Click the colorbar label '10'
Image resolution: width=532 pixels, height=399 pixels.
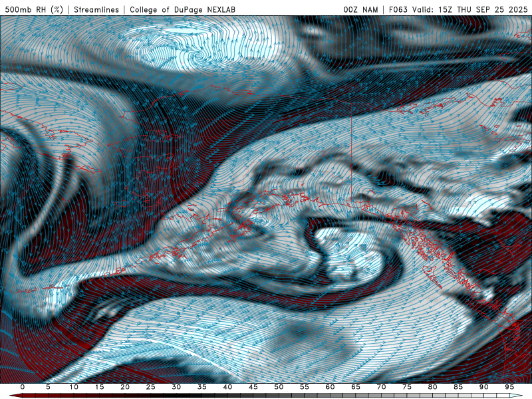74,387
